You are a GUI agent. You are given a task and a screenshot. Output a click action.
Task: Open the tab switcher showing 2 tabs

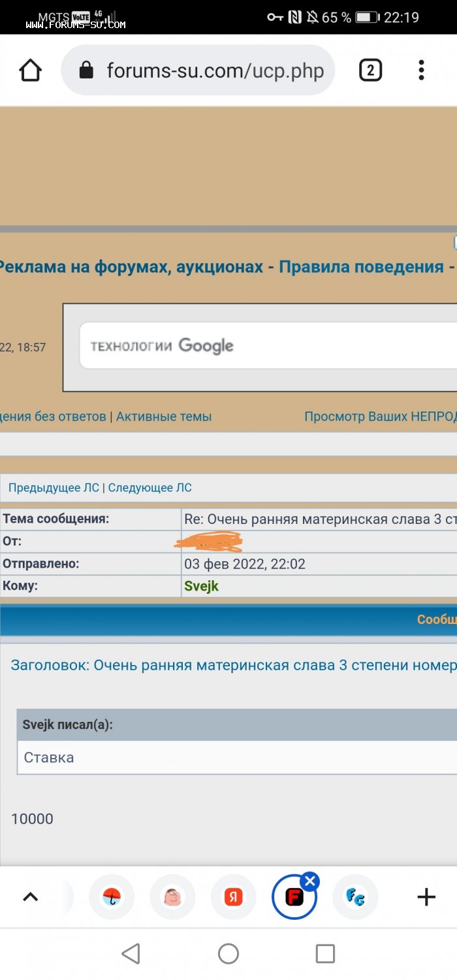pos(370,70)
